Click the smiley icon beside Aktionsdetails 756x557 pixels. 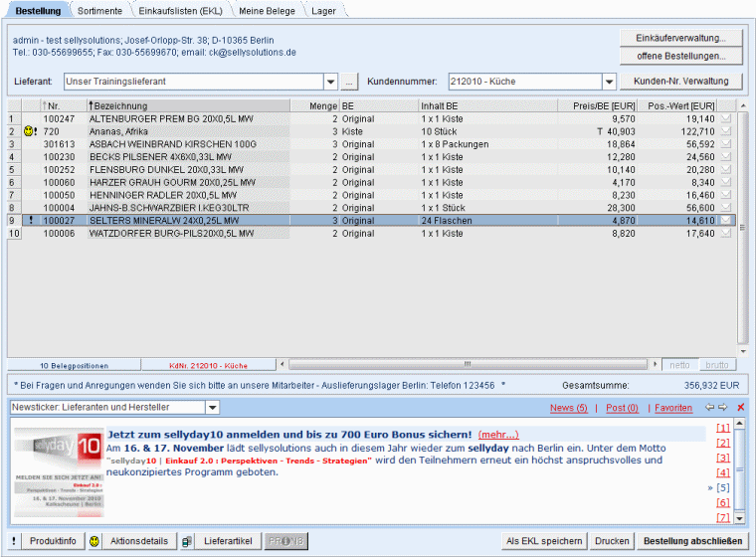coord(94,541)
